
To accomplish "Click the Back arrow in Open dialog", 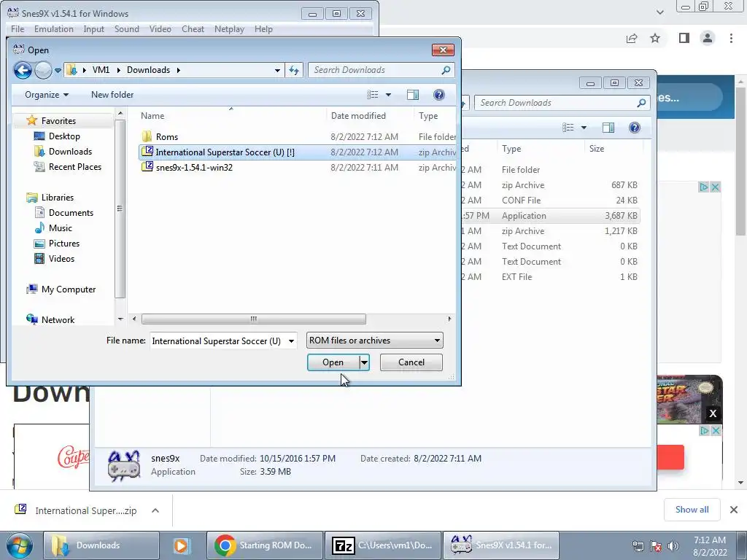I will (x=23, y=71).
